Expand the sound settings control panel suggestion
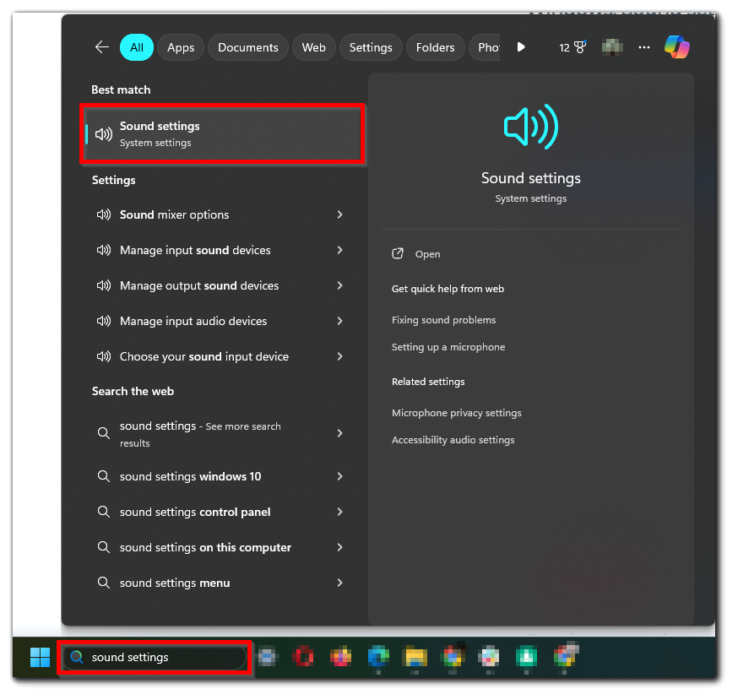This screenshot has width=738, height=700. click(339, 512)
